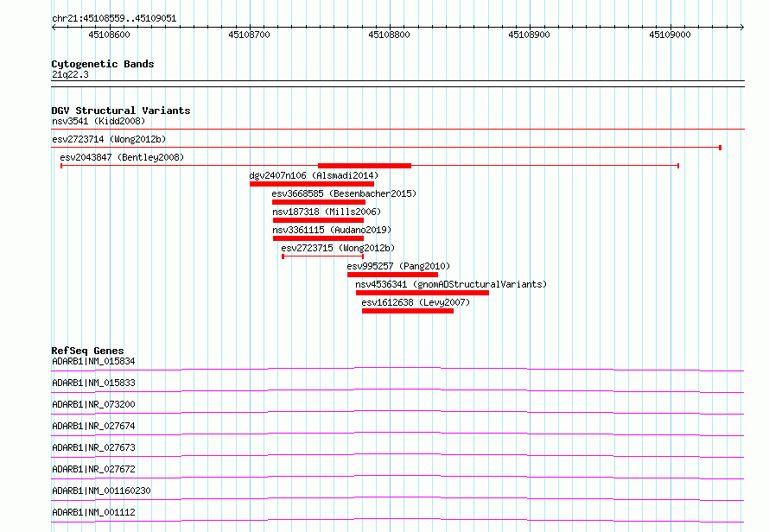
Task: Open transcript ADARB1|NR_027672
Action: point(93,469)
